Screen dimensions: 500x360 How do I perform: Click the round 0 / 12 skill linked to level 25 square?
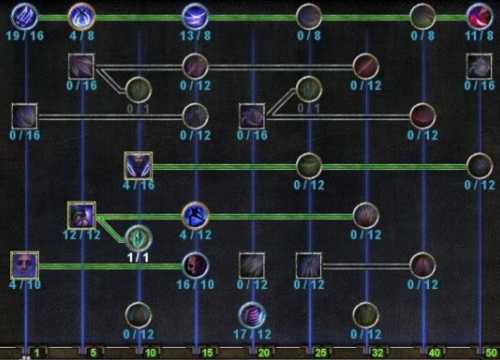[423, 265]
